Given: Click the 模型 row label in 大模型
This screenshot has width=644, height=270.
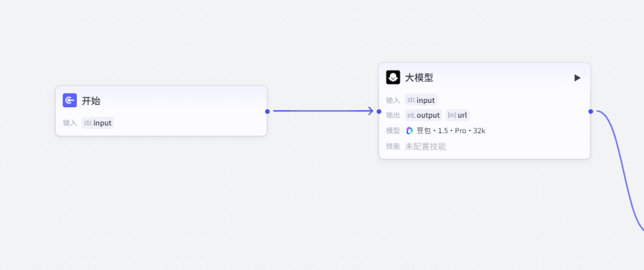Looking at the screenshot, I should (393, 131).
